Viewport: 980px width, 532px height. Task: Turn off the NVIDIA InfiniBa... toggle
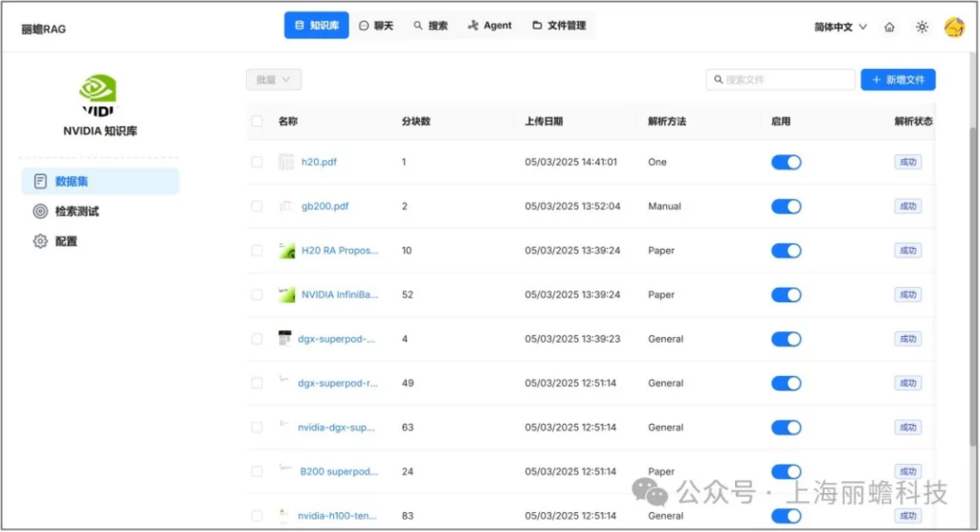(787, 295)
